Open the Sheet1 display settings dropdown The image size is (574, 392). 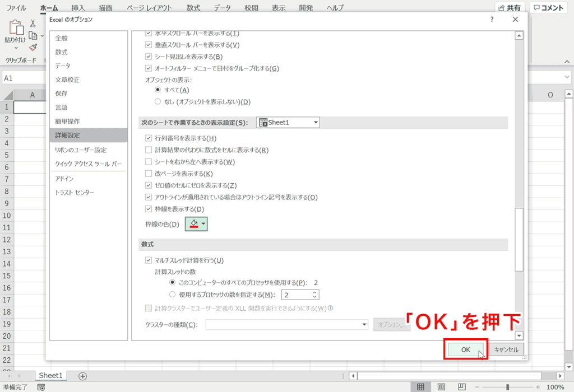point(288,123)
